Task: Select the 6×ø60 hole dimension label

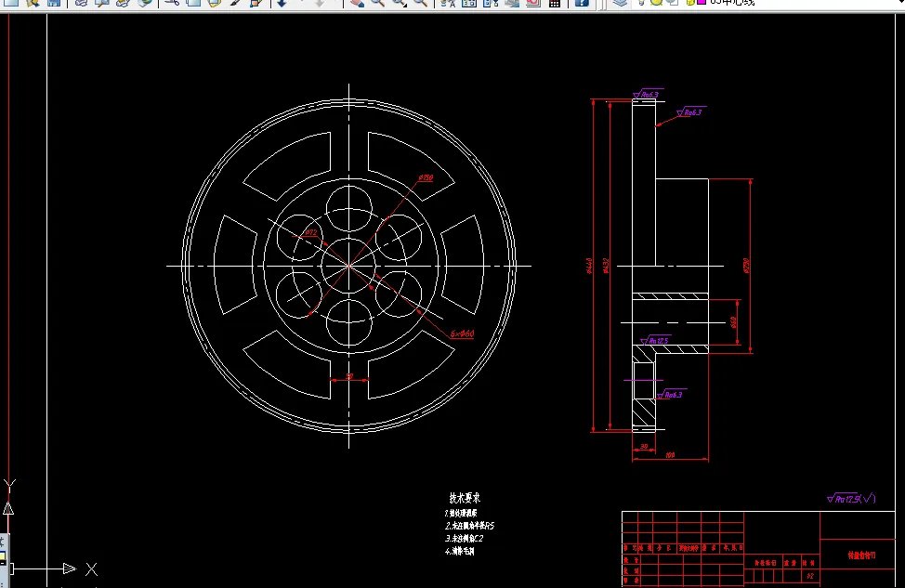Action: [462, 333]
